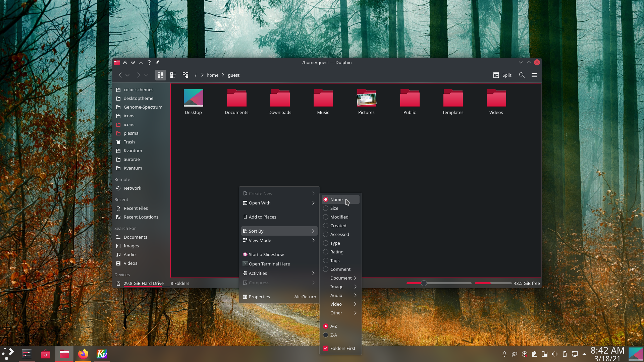Open the Pictures folder

point(366,102)
